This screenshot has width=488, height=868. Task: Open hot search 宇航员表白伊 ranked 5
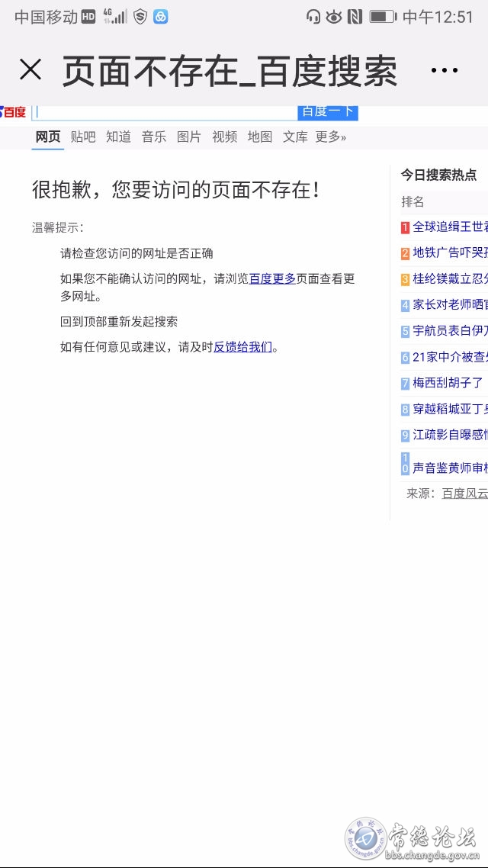[x=451, y=330]
